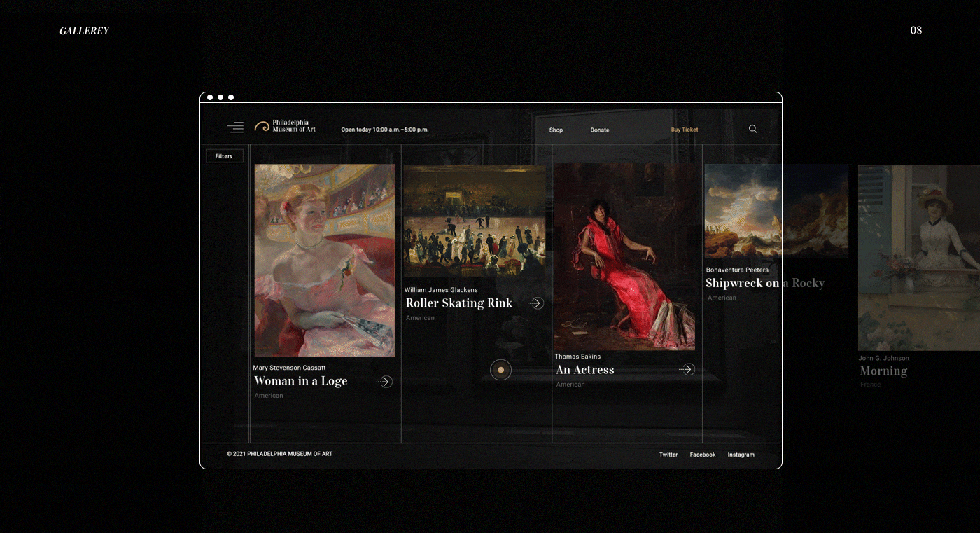The image size is (980, 533).
Task: Click the 'GALLEREY' heading text
Action: (x=85, y=31)
